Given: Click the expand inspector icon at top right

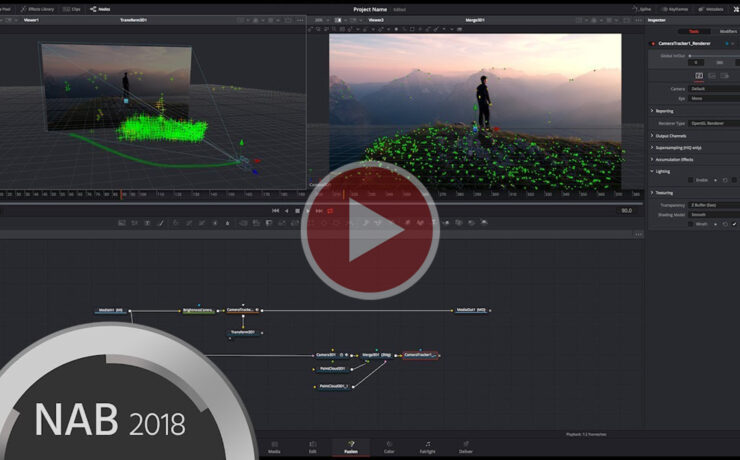Looking at the screenshot, I should [736, 9].
